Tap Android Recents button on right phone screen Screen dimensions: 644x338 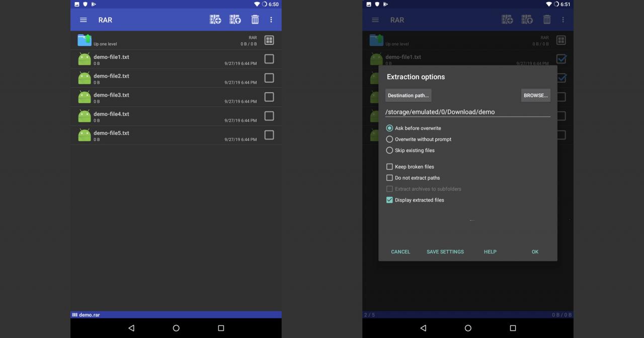point(513,328)
